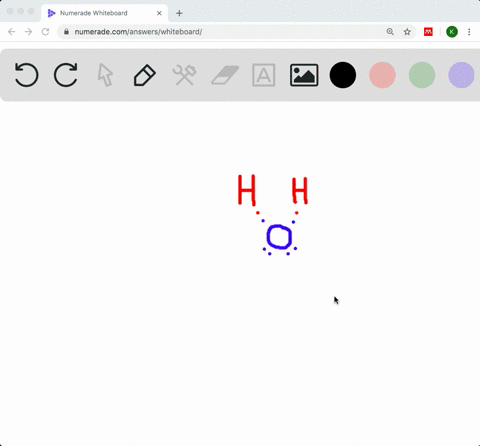Close the Numerade Whiteboard tab

coord(159,13)
